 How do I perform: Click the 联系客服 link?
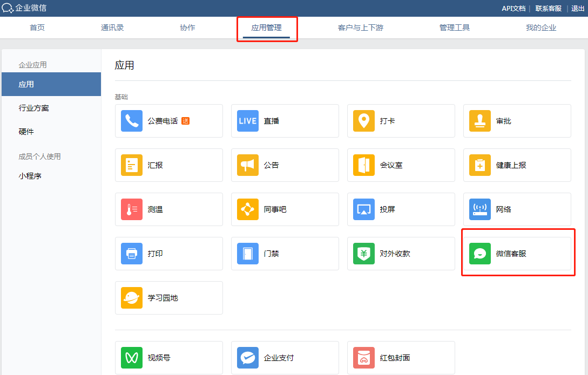pyautogui.click(x=548, y=9)
